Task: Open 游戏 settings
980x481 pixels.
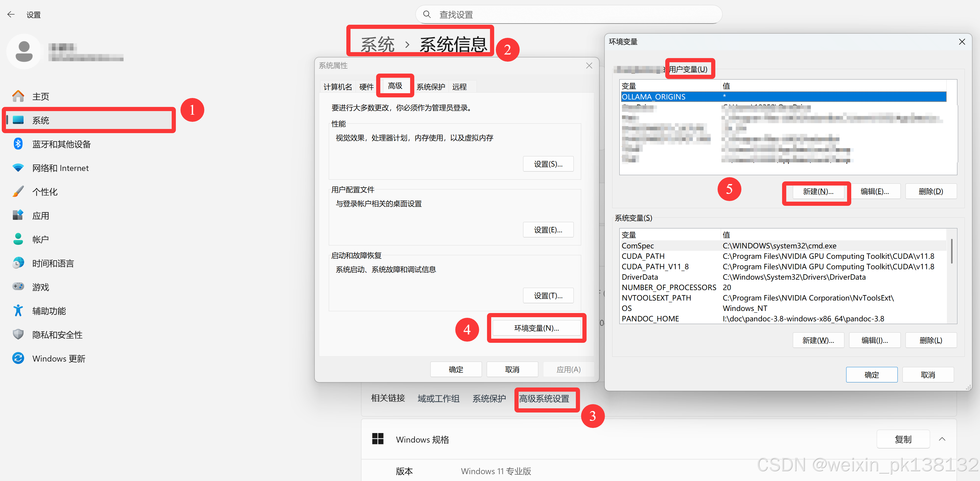Action: (x=40, y=287)
